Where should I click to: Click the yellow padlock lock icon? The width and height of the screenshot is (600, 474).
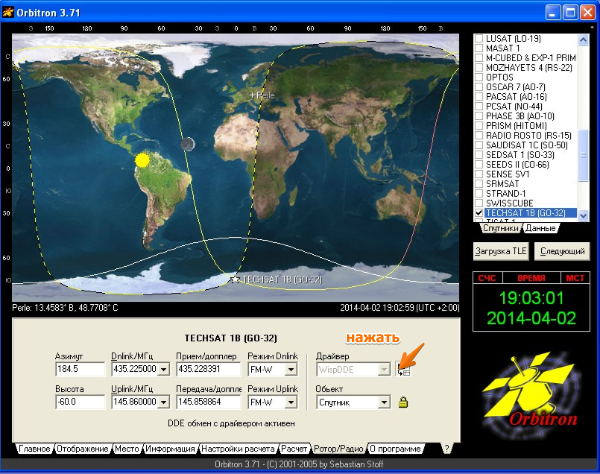403,402
